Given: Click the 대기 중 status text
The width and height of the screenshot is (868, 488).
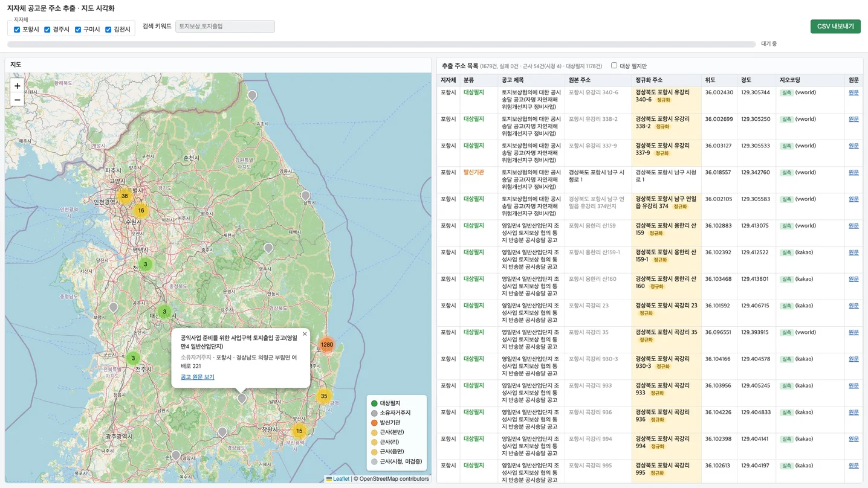Looking at the screenshot, I should coord(769,44).
